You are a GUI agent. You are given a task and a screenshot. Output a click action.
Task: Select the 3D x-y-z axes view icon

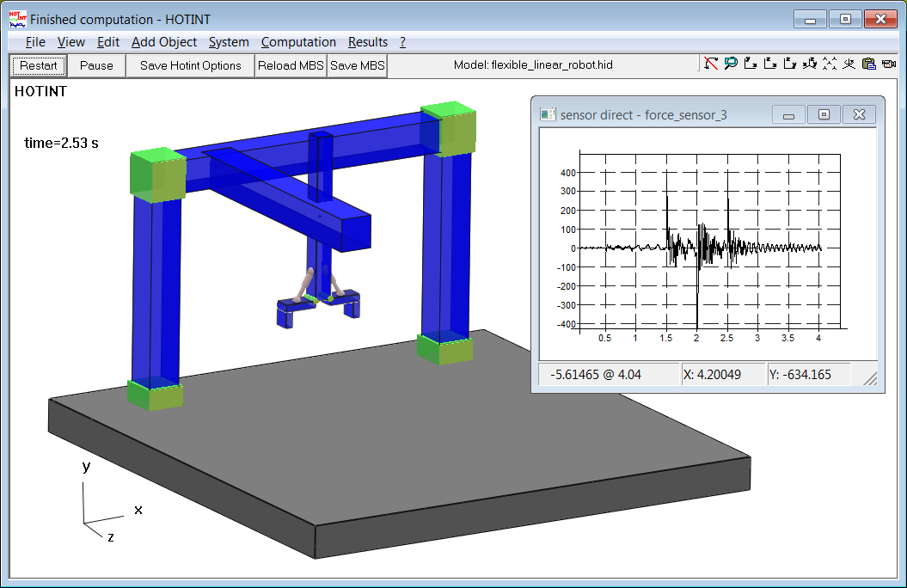pos(810,64)
